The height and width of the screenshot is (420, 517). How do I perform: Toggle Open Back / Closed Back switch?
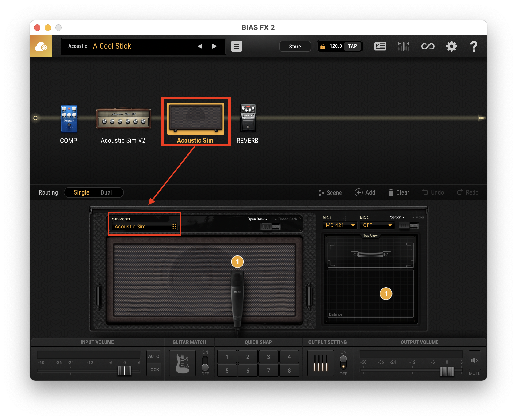point(271,227)
